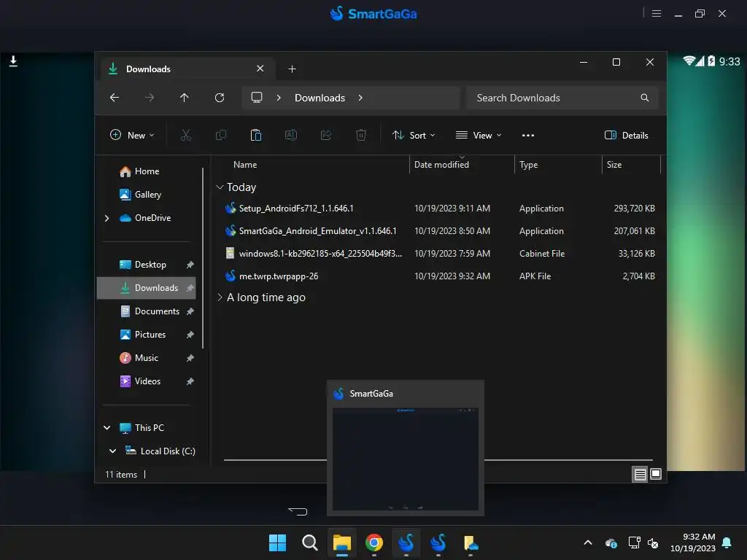
Task: Unpin Desktop from Quick access
Action: click(190, 265)
